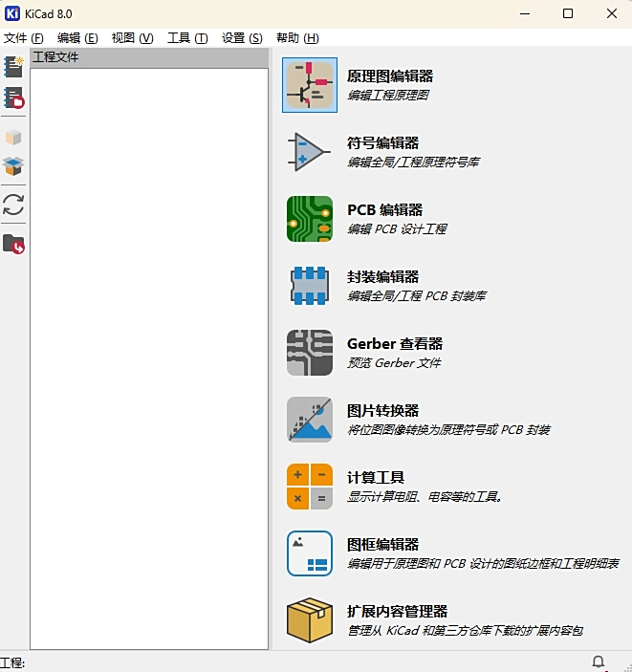
Task: Open the 设置 (S) menu
Action: 242,38
